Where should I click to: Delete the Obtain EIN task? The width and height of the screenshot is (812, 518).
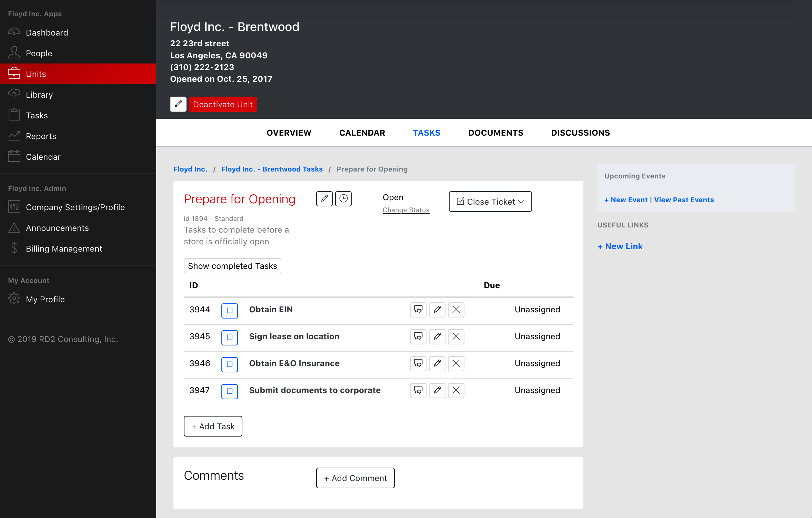click(x=456, y=310)
